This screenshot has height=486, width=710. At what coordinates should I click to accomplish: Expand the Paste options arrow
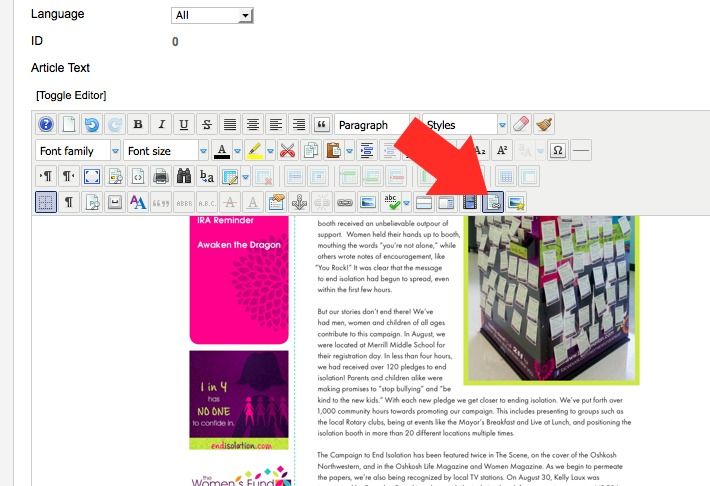tap(349, 151)
